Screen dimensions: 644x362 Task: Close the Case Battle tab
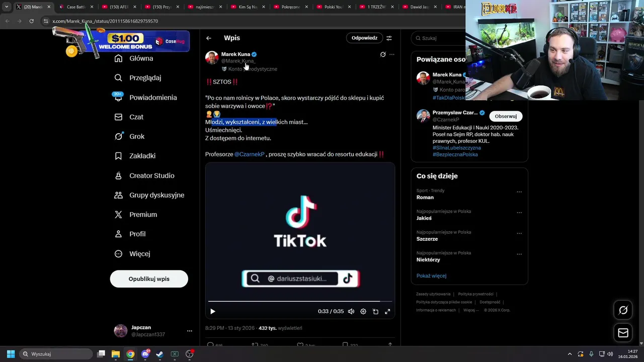tap(92, 7)
